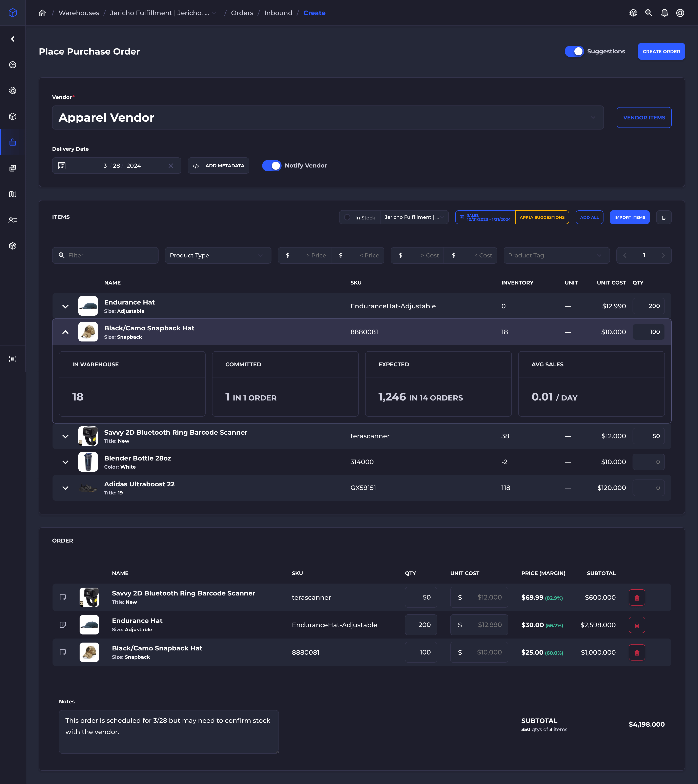Click the Create Order button

(x=661, y=51)
